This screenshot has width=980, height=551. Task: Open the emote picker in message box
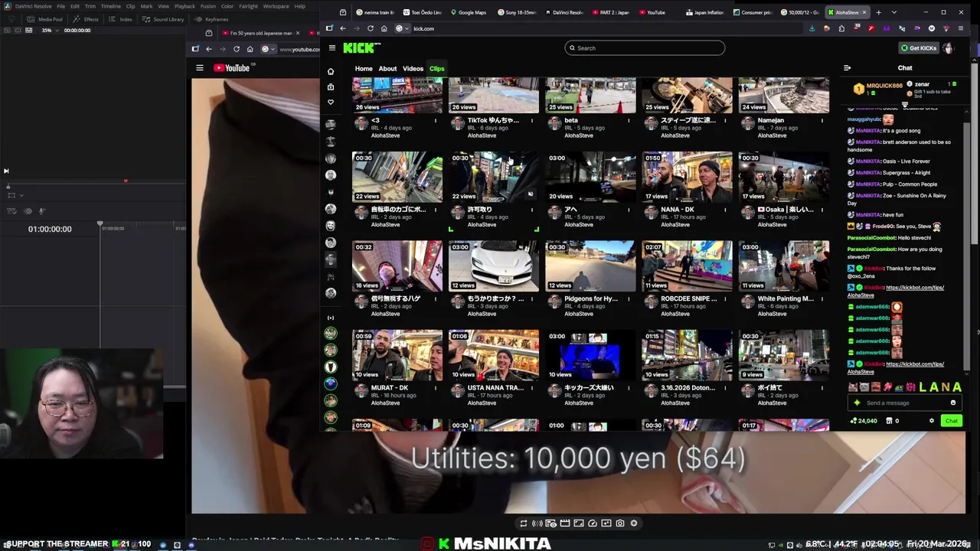[953, 403]
